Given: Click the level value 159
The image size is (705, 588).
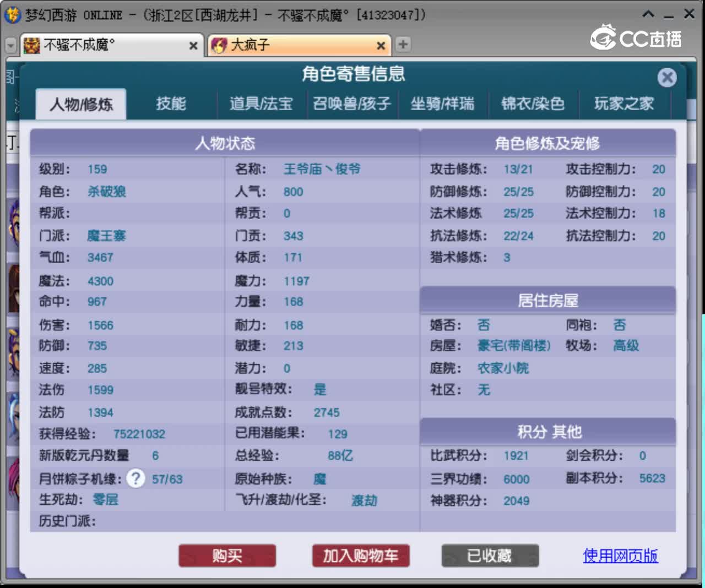Looking at the screenshot, I should [x=97, y=170].
